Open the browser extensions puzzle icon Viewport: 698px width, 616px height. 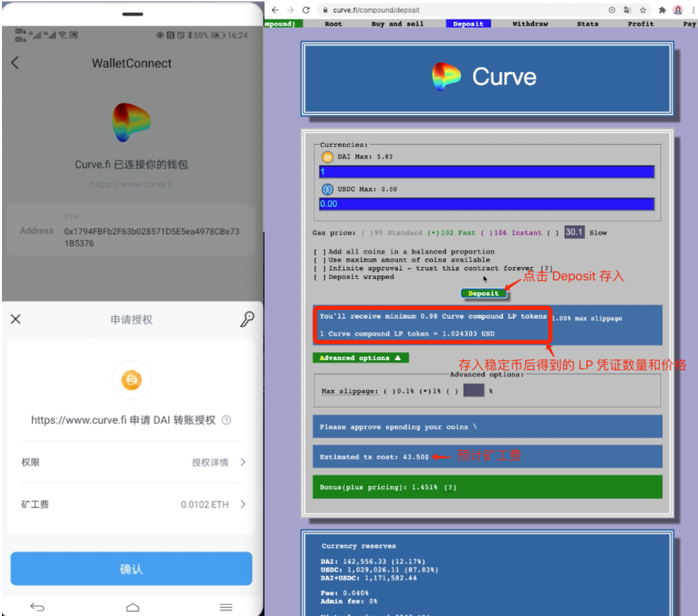click(662, 10)
